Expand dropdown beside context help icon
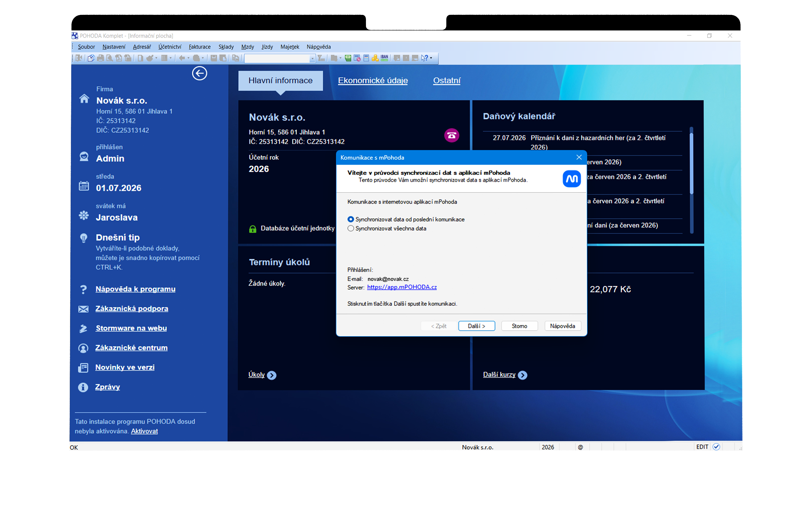 [x=431, y=58]
